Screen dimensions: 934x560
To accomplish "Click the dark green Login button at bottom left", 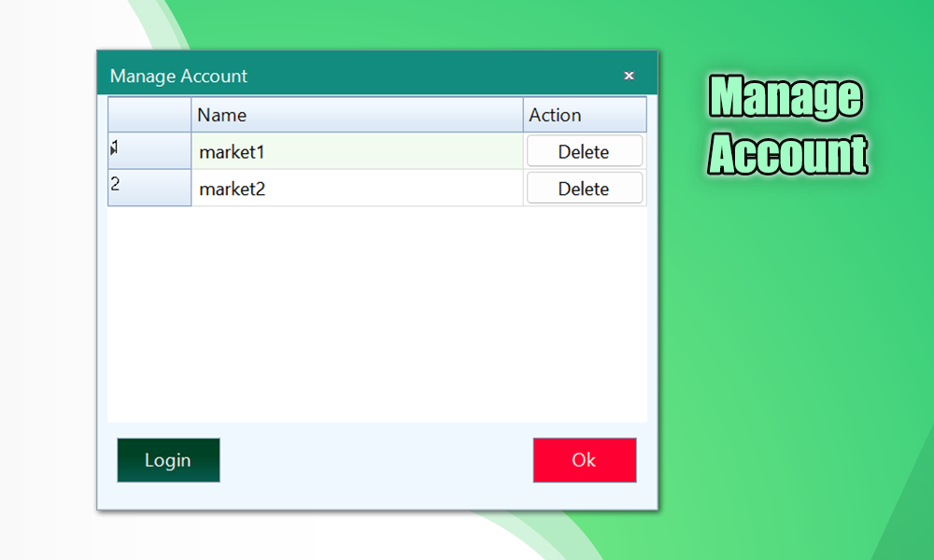I will [x=168, y=460].
